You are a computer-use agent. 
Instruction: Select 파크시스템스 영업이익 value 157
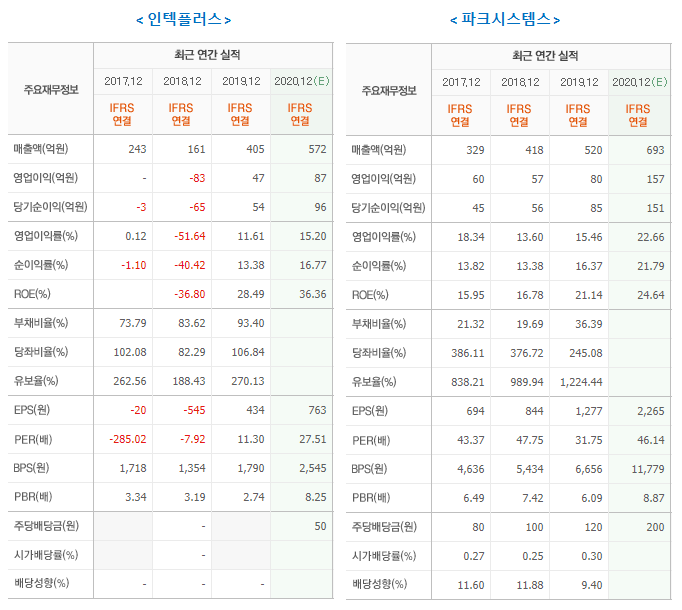pos(655,179)
